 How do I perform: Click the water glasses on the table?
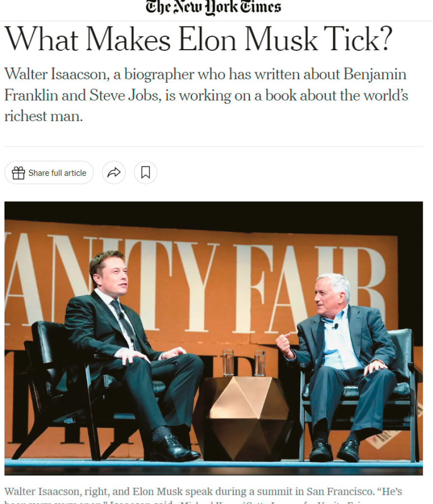click(244, 363)
